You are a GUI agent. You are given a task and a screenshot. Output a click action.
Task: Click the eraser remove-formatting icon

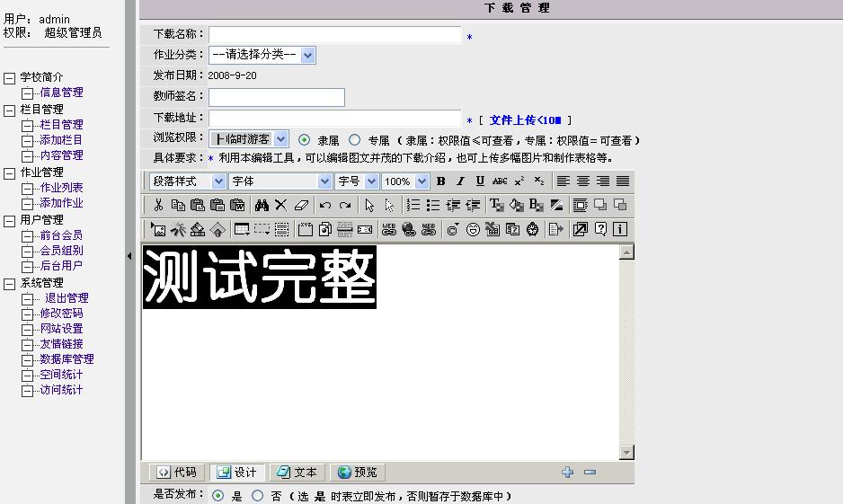coord(301,205)
